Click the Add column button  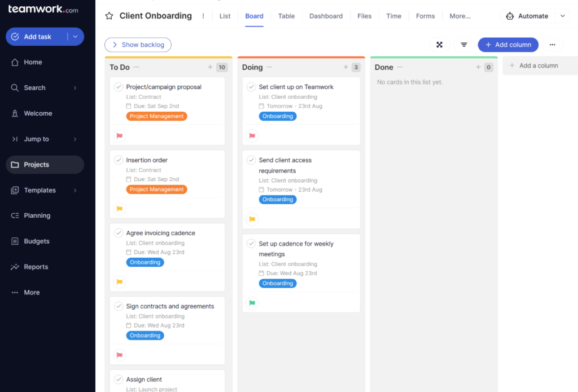(508, 45)
